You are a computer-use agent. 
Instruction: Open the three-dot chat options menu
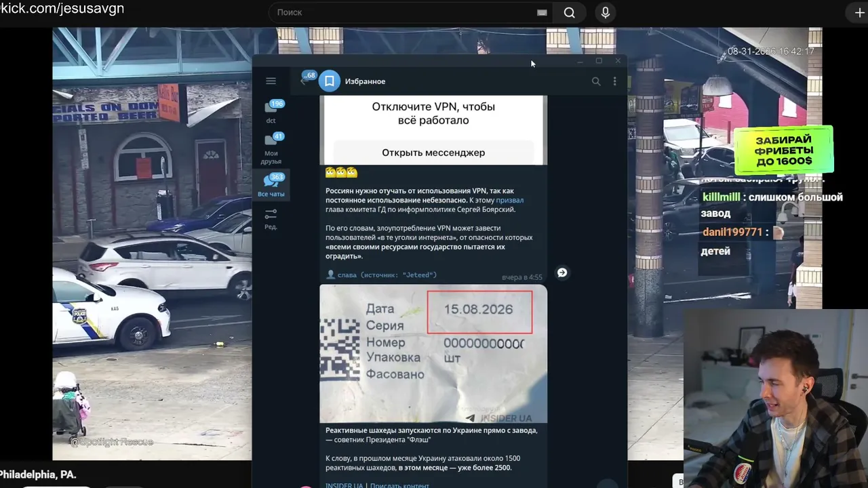tap(615, 81)
